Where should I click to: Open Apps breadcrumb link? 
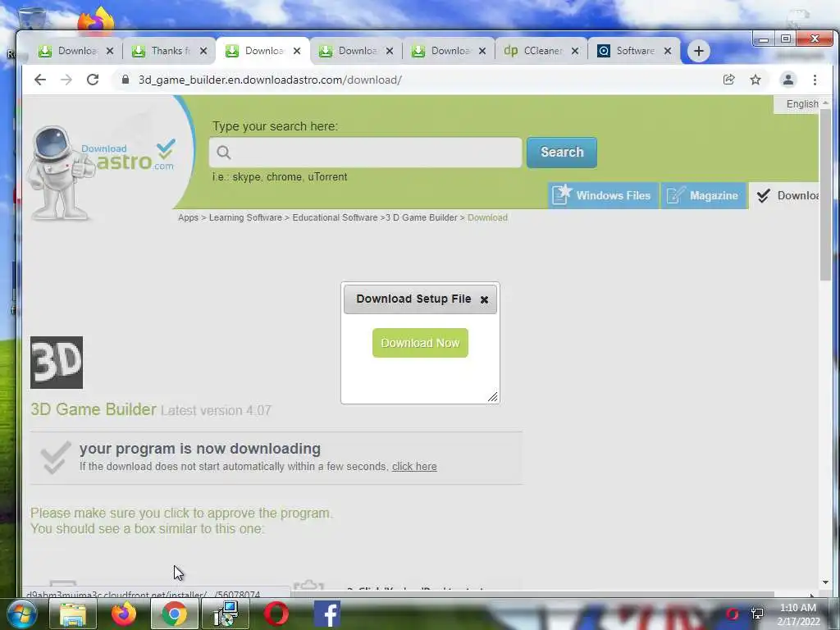188,217
